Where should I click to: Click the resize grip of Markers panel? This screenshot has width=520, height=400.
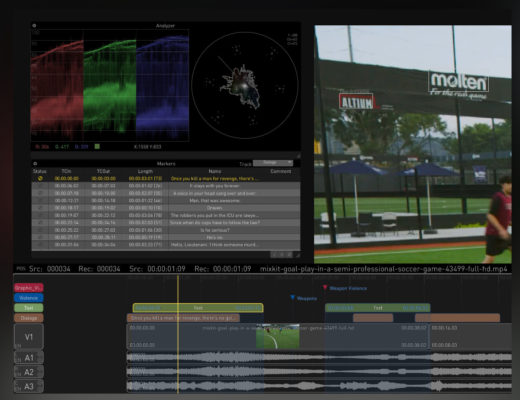coord(298,255)
